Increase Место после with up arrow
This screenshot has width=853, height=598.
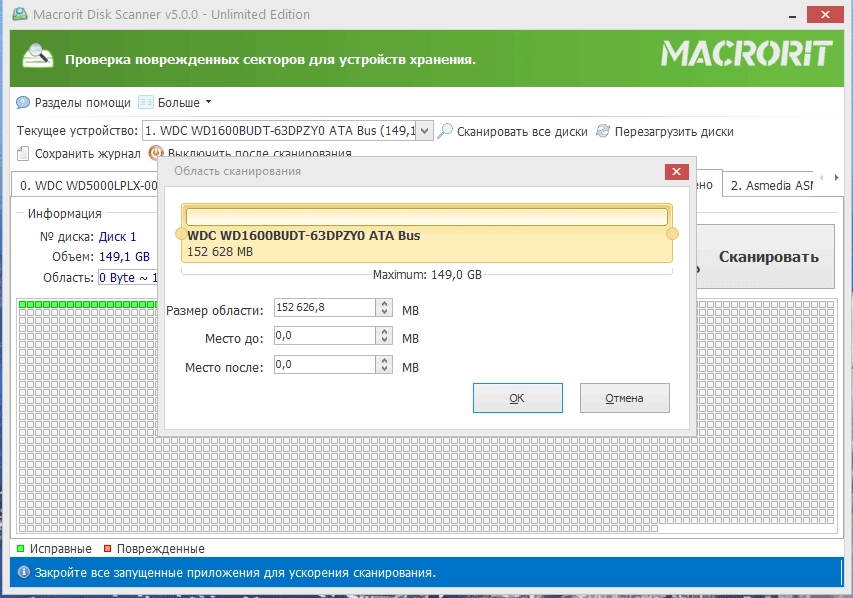click(384, 361)
